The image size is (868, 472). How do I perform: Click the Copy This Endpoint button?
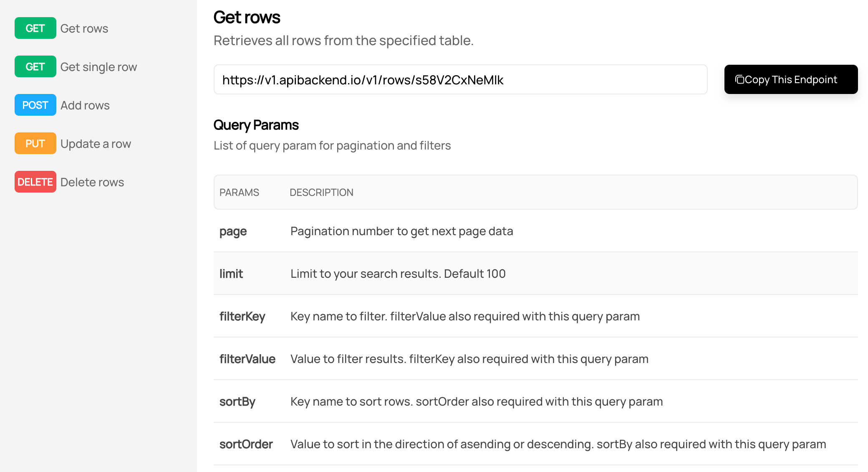click(x=791, y=79)
